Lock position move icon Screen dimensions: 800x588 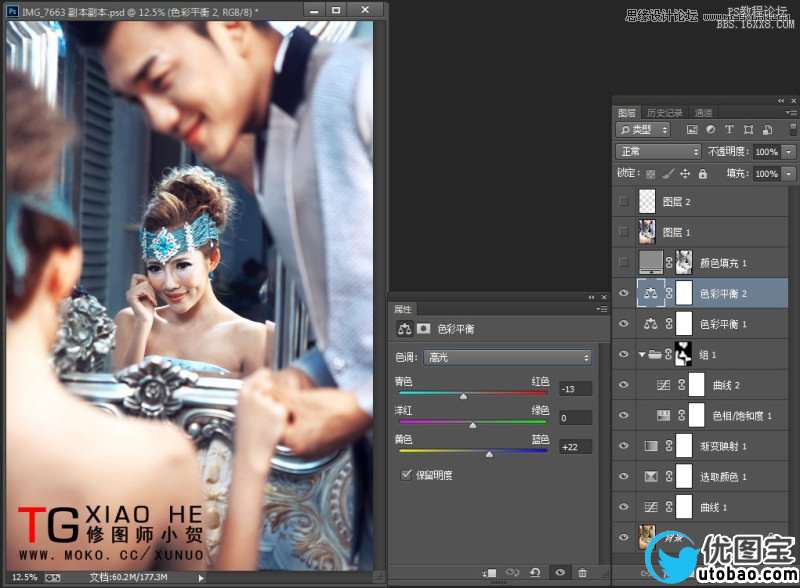pyautogui.click(x=685, y=174)
